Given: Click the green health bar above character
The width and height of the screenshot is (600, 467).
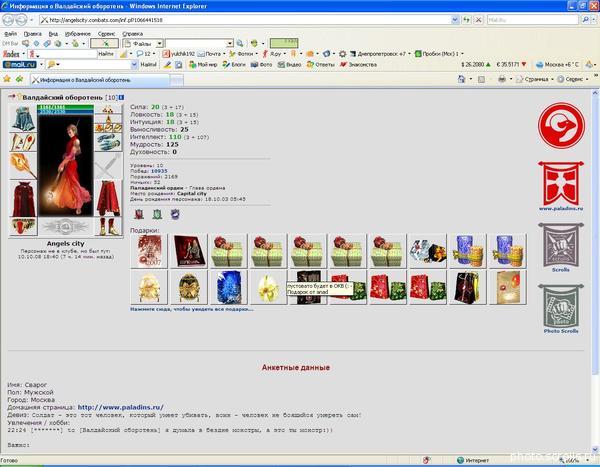Looking at the screenshot, I should tap(65, 107).
